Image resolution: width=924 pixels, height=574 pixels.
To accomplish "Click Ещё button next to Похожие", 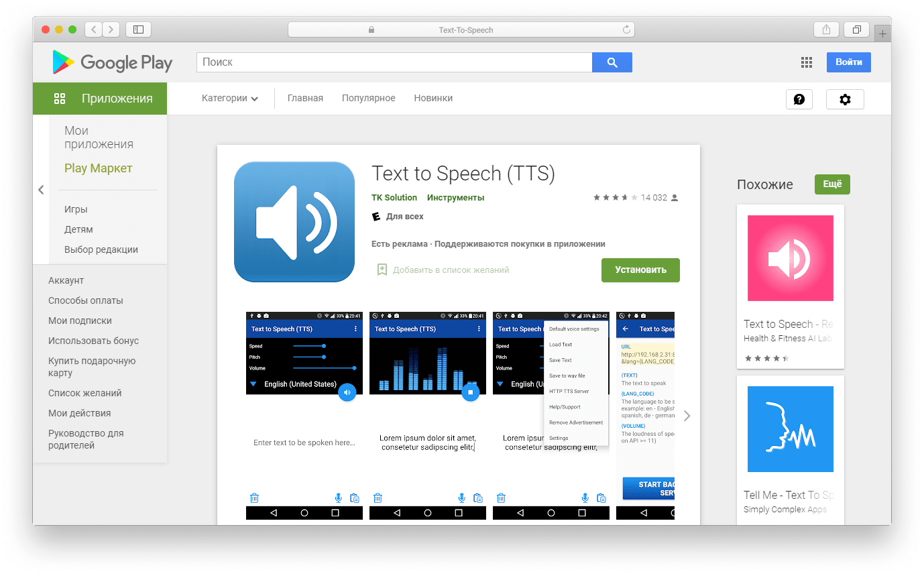I will [x=831, y=184].
